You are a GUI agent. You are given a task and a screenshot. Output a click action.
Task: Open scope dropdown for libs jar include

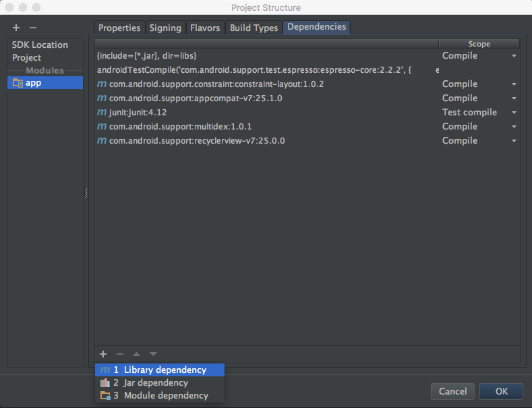514,56
